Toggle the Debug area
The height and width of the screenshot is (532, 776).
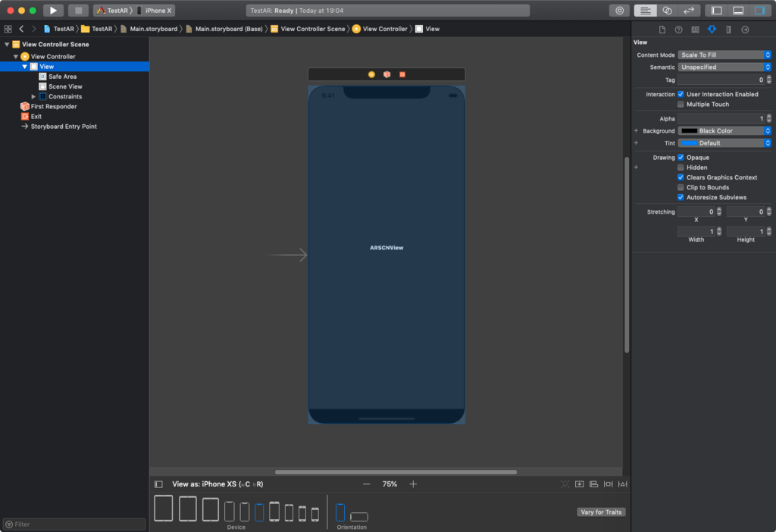point(738,11)
